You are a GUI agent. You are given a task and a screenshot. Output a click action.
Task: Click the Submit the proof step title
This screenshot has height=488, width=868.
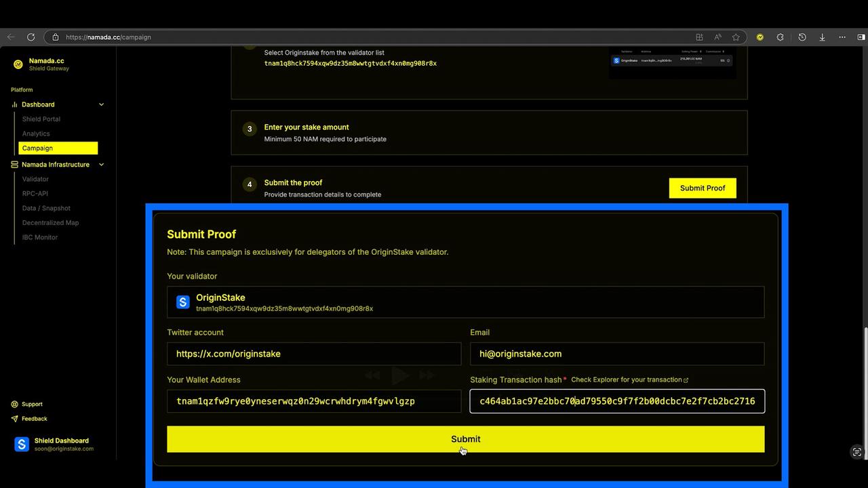293,183
